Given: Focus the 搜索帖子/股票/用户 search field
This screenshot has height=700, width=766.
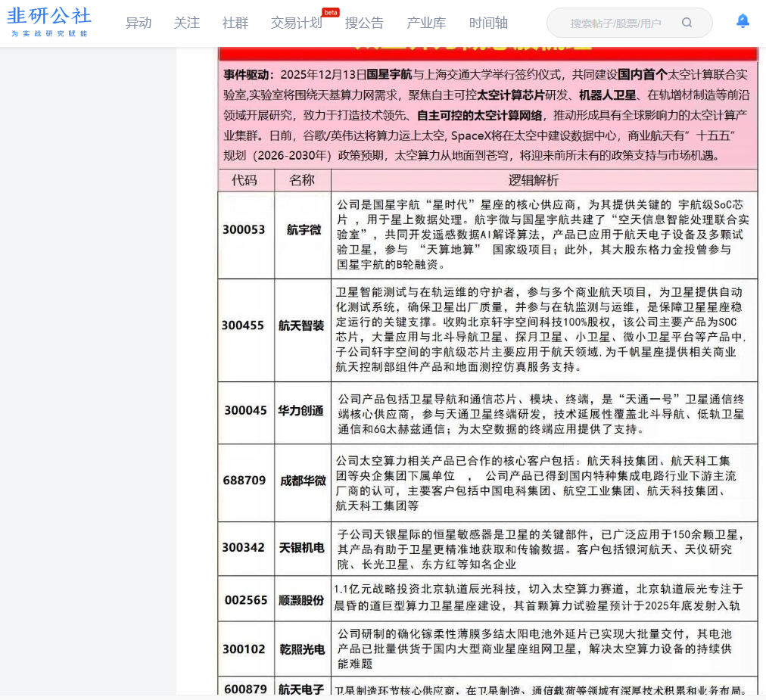Looking at the screenshot, I should (x=615, y=23).
